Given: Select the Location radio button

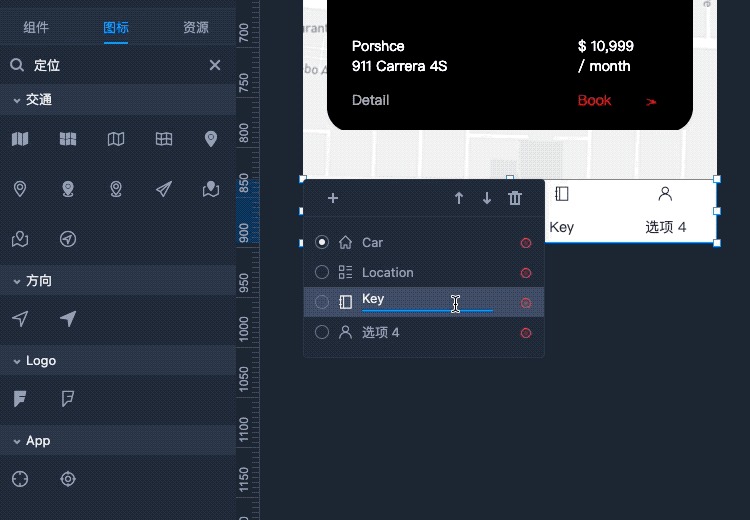Looking at the screenshot, I should [322, 272].
